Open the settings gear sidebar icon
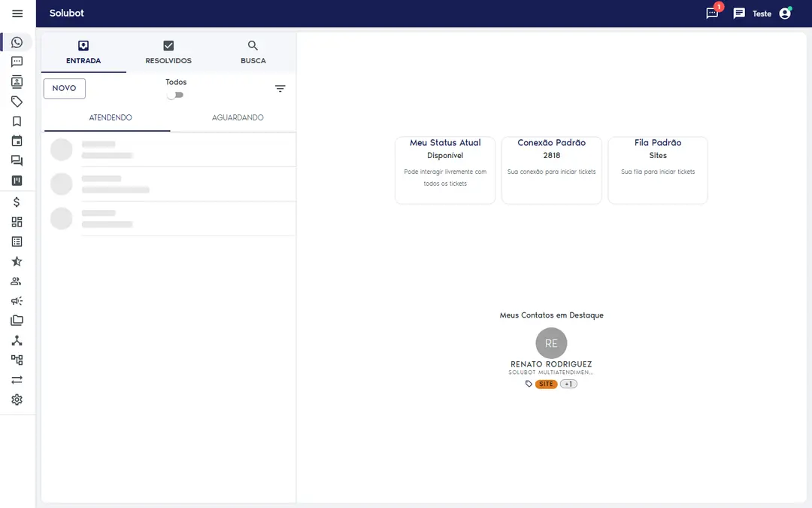Viewport: 812px width, 508px height. [17, 400]
